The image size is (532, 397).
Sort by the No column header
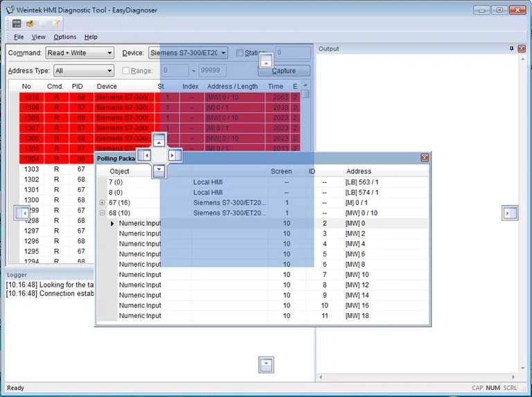[26, 87]
